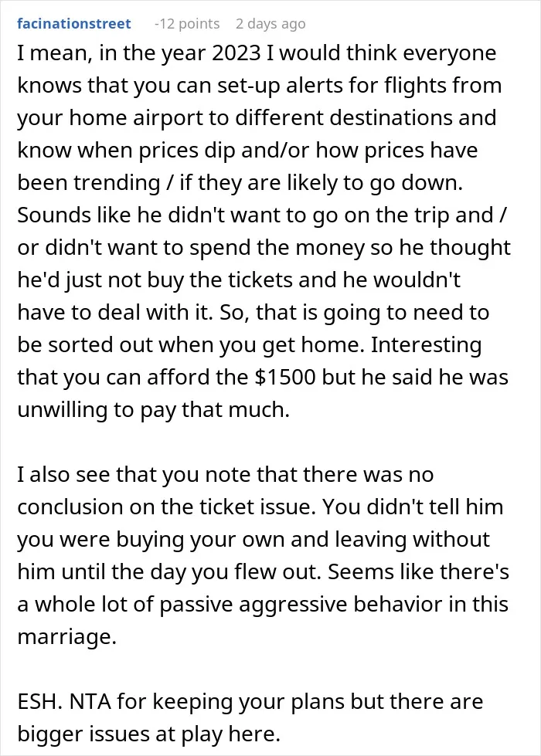
Task: Click the -12 points score label
Action: click(187, 24)
